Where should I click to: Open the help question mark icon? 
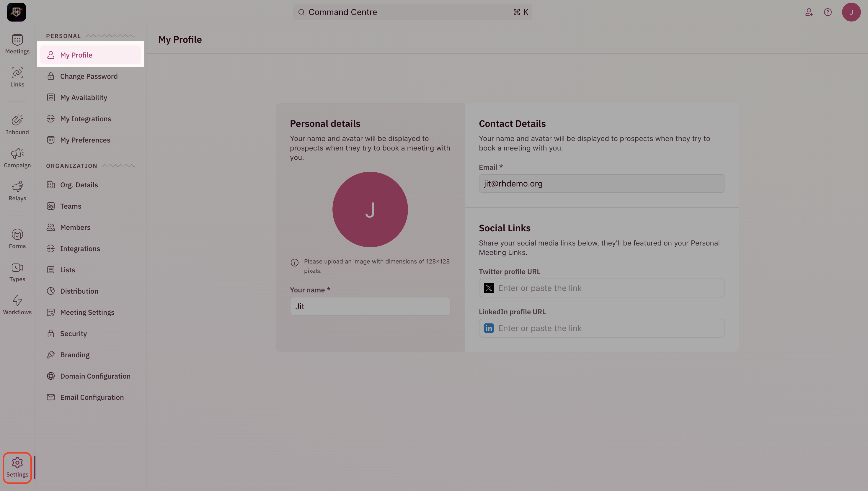(828, 12)
